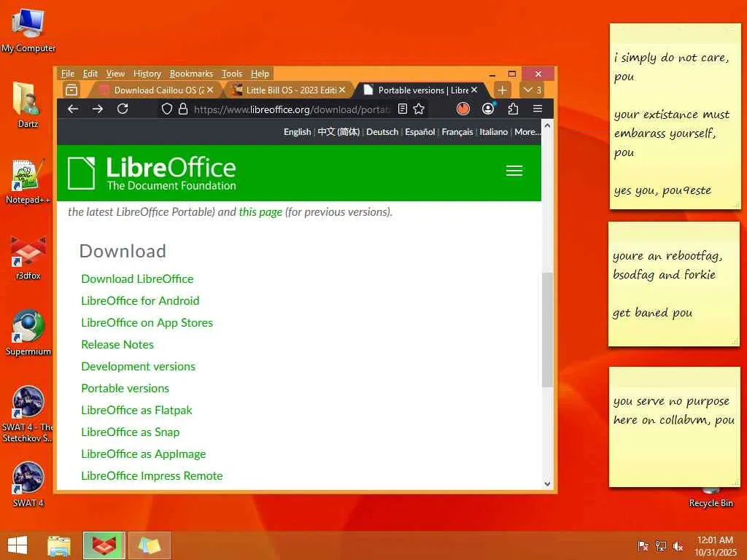This screenshot has height=560, width=747.
Task: Open LibreOffice for Android link
Action: click(140, 301)
